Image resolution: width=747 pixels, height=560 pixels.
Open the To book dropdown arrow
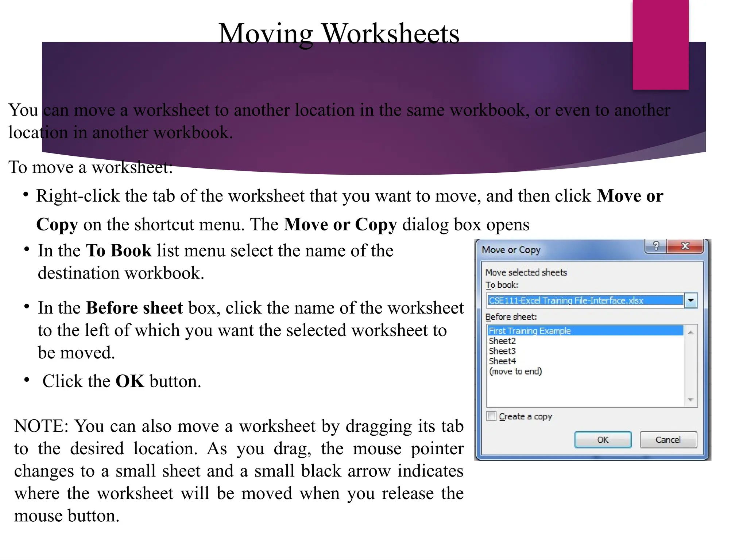690,301
